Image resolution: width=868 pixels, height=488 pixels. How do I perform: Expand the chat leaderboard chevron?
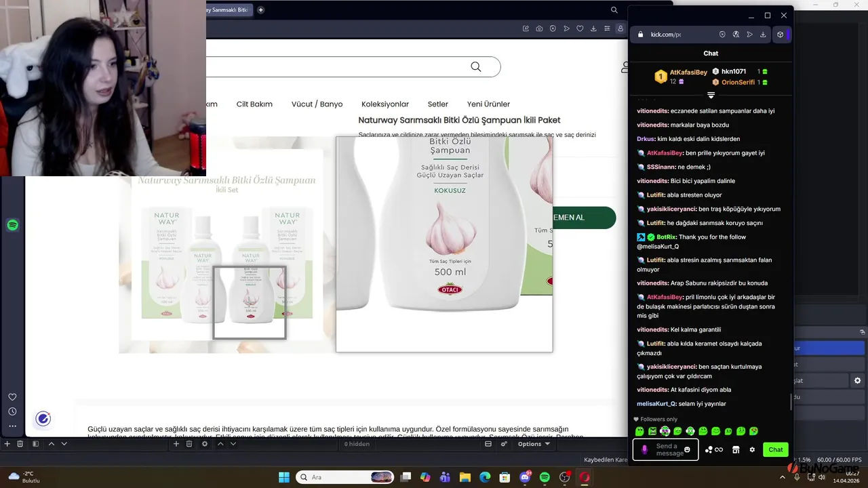point(711,96)
